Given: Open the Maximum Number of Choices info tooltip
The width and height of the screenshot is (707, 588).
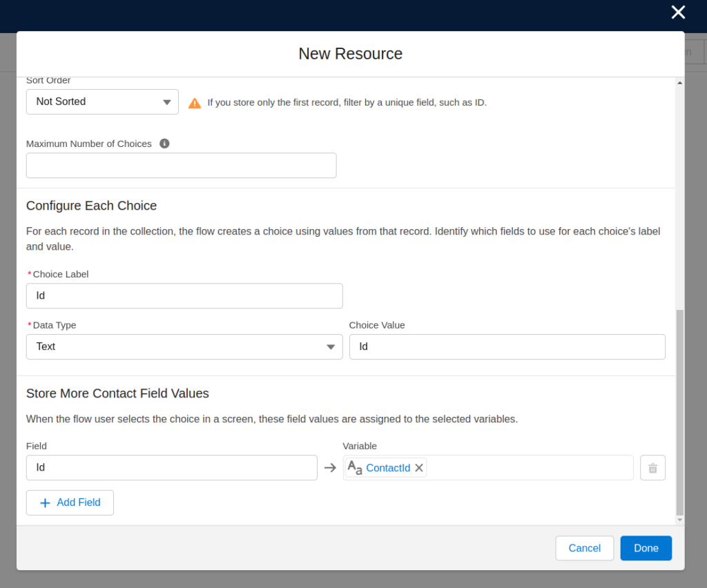Looking at the screenshot, I should pos(164,144).
